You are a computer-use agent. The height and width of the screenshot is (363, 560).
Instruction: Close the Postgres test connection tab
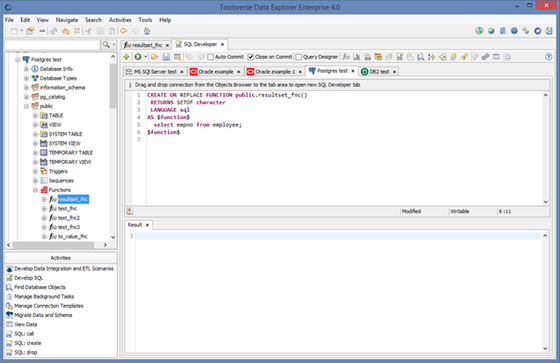click(353, 71)
